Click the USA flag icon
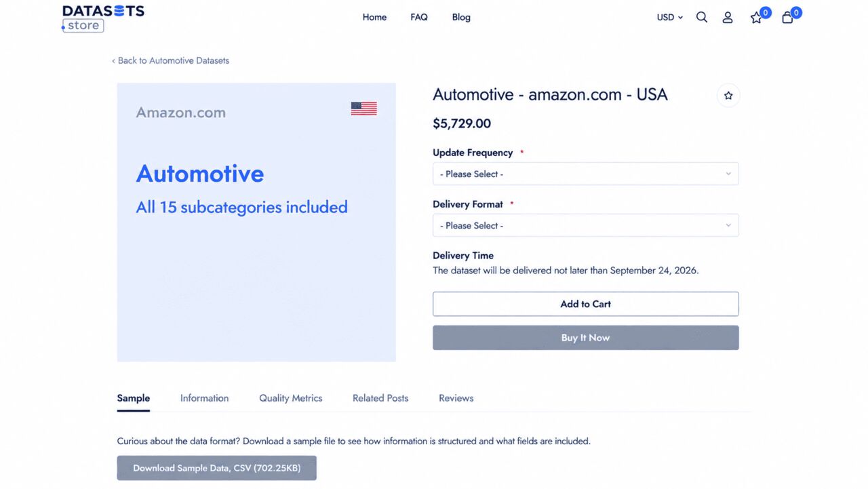The image size is (868, 489). pyautogui.click(x=363, y=109)
